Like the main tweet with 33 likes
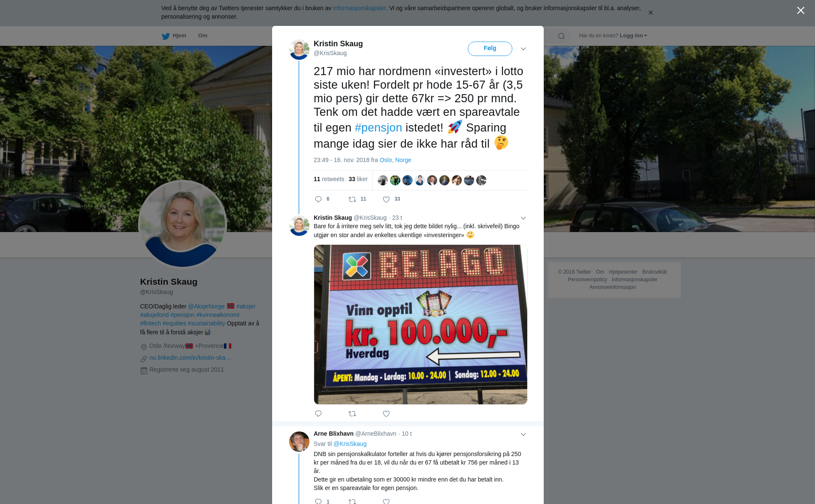The height and width of the screenshot is (504, 815). click(386, 199)
